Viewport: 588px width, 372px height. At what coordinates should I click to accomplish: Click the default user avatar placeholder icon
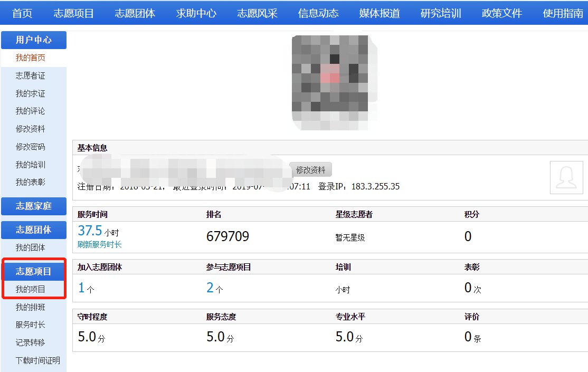(566, 177)
